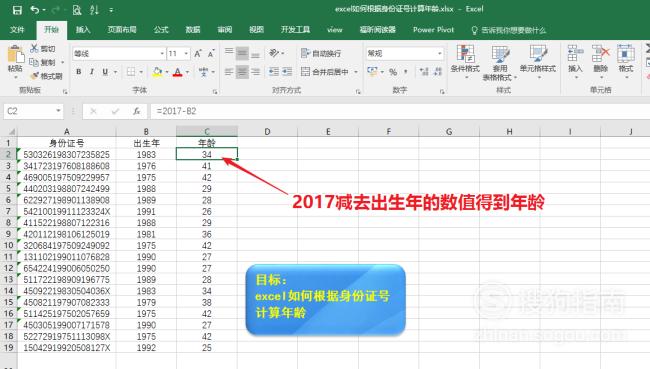Expand the Name Box dropdown
The height and width of the screenshot is (369, 650).
(x=58, y=111)
